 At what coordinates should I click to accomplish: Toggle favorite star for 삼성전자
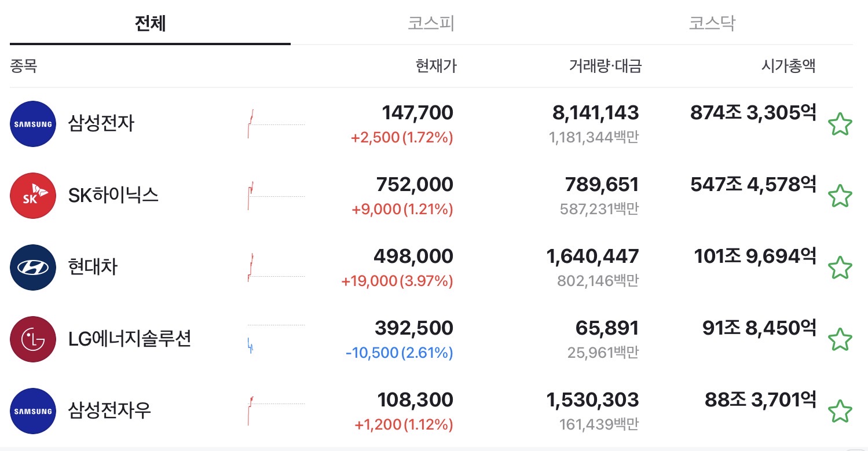840,124
